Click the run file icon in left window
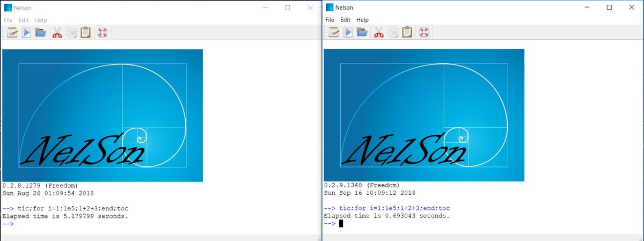This screenshot has width=644, height=241. click(26, 32)
